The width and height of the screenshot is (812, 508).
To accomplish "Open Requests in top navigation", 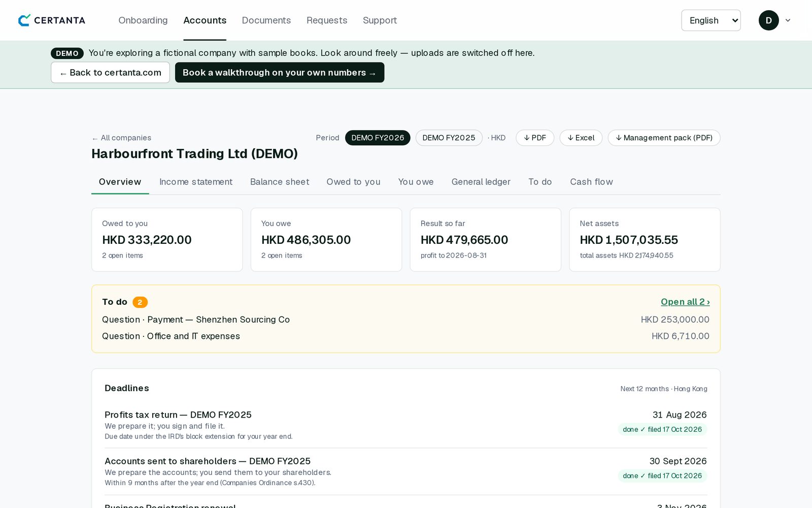I will click(327, 20).
